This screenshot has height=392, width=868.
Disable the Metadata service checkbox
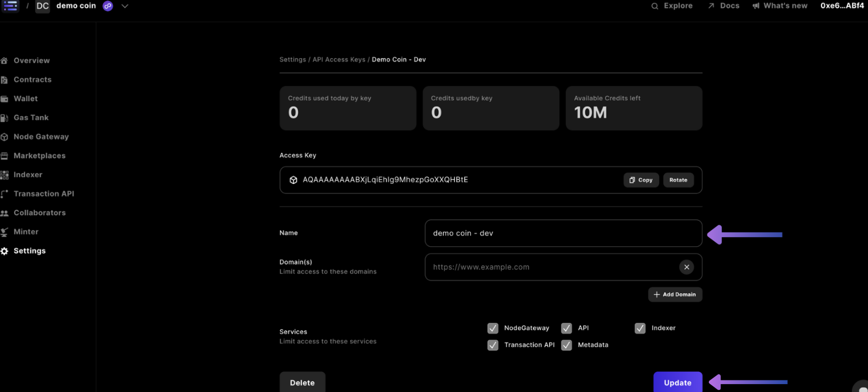coord(566,345)
